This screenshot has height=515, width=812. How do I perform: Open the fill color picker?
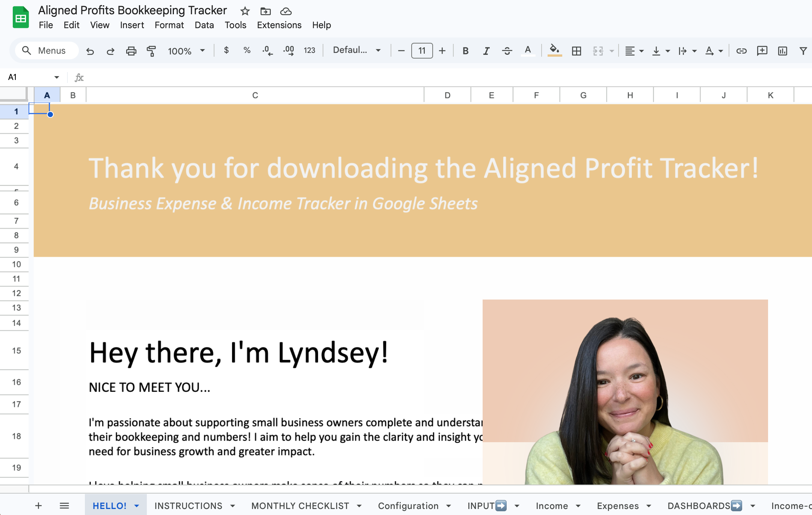[554, 50]
